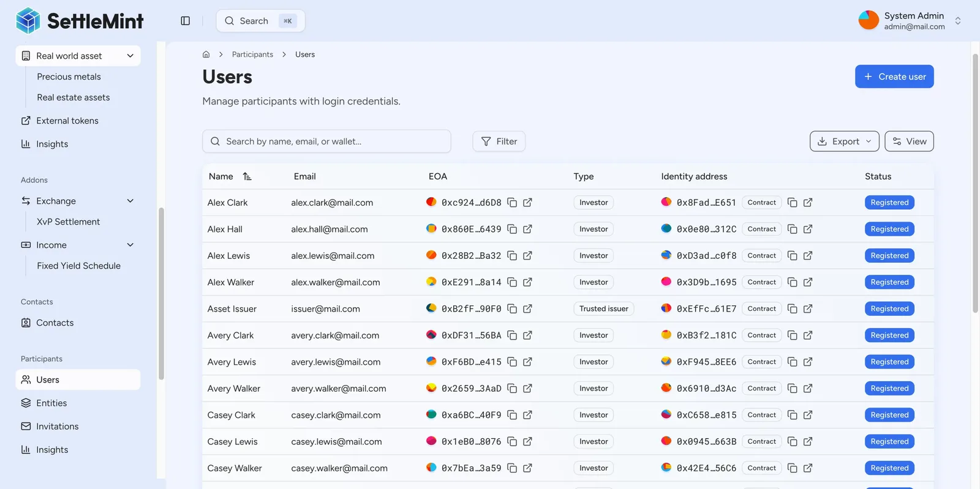Viewport: 980px width, 489px height.
Task: Collapse the Income section chevron
Action: point(130,245)
